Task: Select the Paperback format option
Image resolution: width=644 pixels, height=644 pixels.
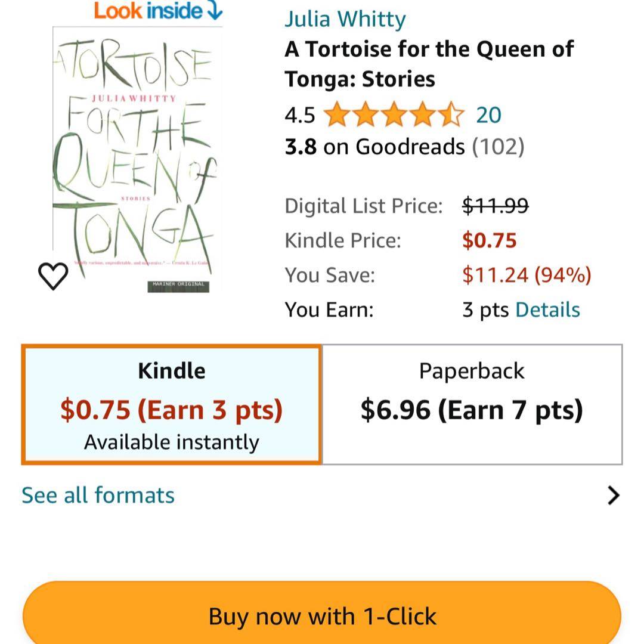Action: [x=472, y=404]
